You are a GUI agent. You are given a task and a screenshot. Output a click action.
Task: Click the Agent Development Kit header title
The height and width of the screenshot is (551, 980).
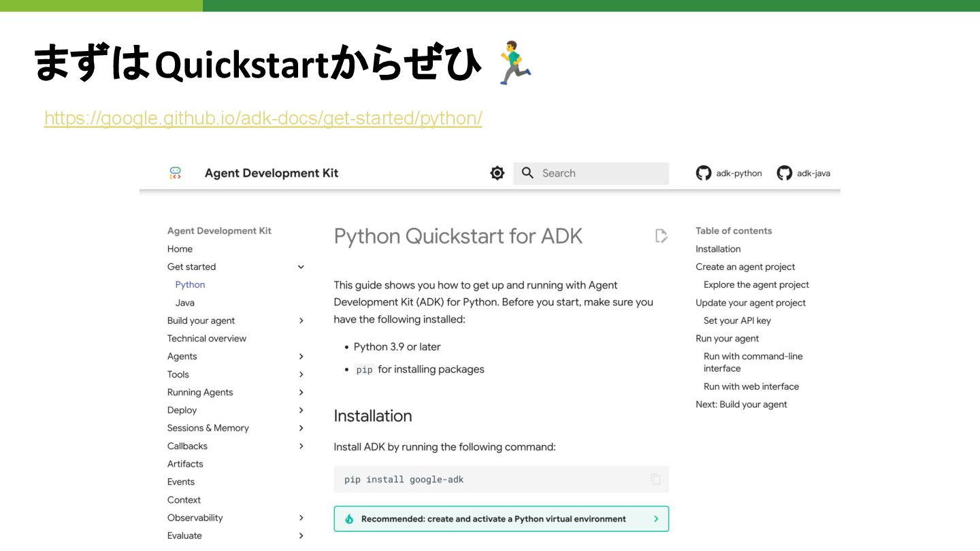pyautogui.click(x=272, y=173)
